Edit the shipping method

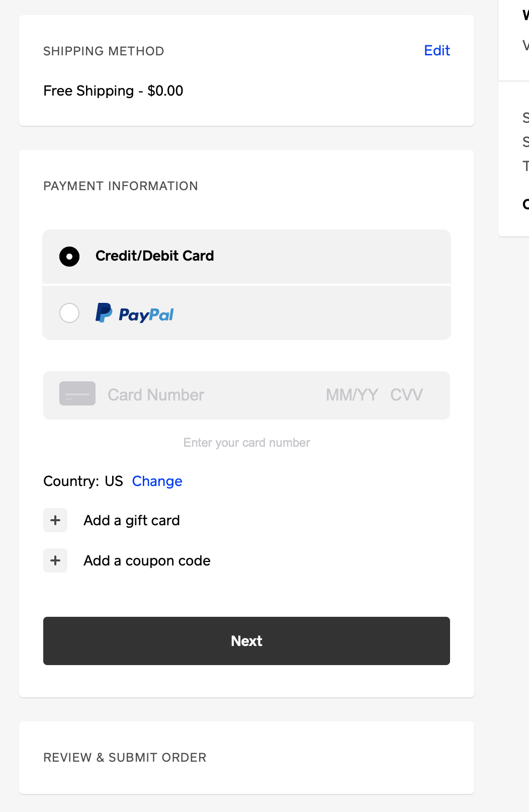pyautogui.click(x=436, y=50)
